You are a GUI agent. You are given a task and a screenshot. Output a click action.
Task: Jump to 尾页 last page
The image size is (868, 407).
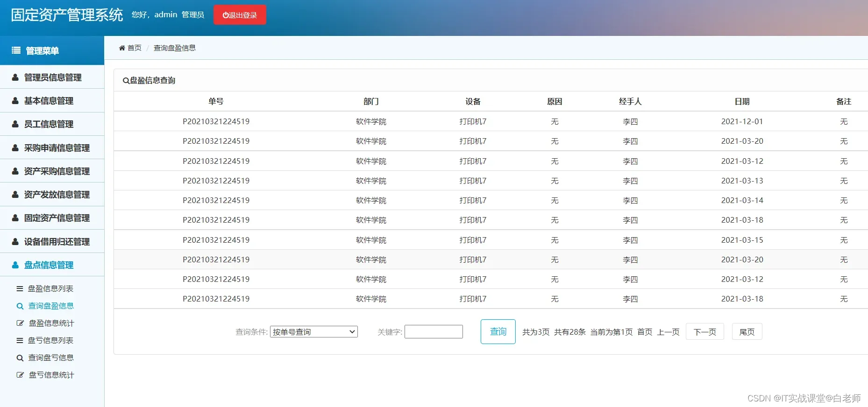[x=747, y=332]
